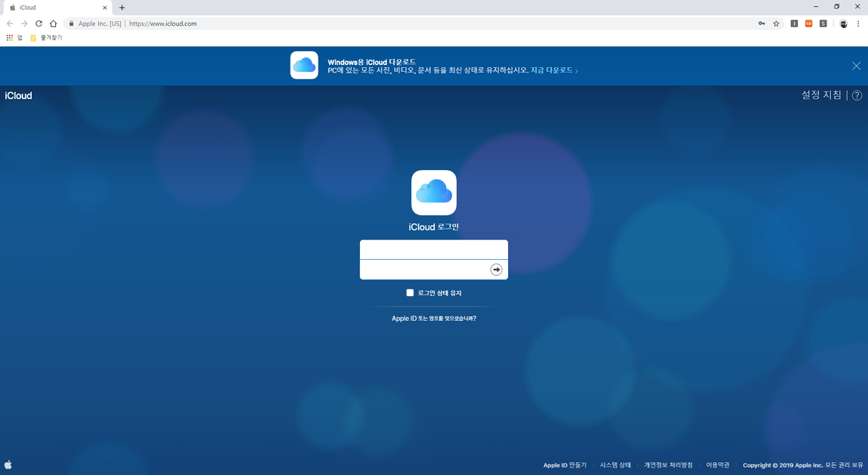Open the Apps shortcut in bookmarks bar

pyautogui.click(x=14, y=38)
